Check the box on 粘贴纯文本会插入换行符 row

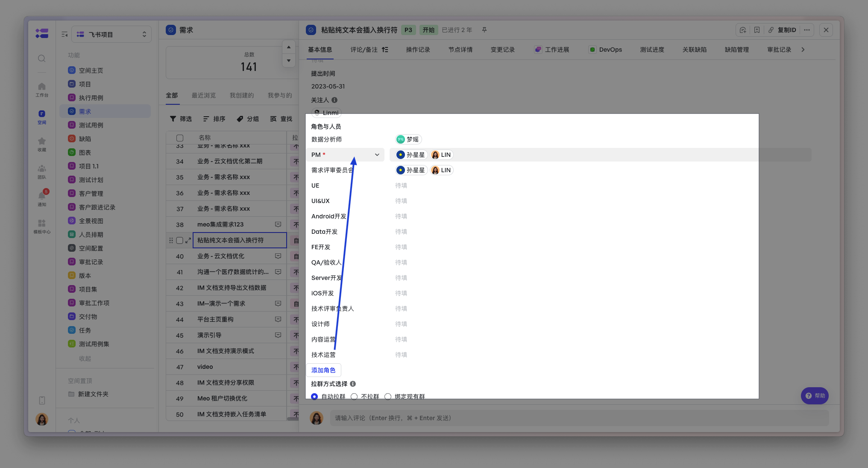click(x=180, y=240)
